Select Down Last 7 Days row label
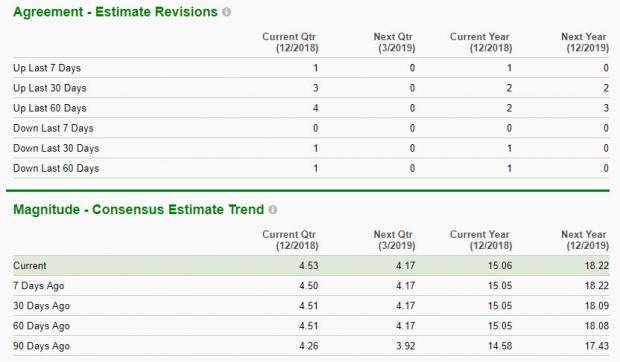620x362 pixels. (x=53, y=128)
